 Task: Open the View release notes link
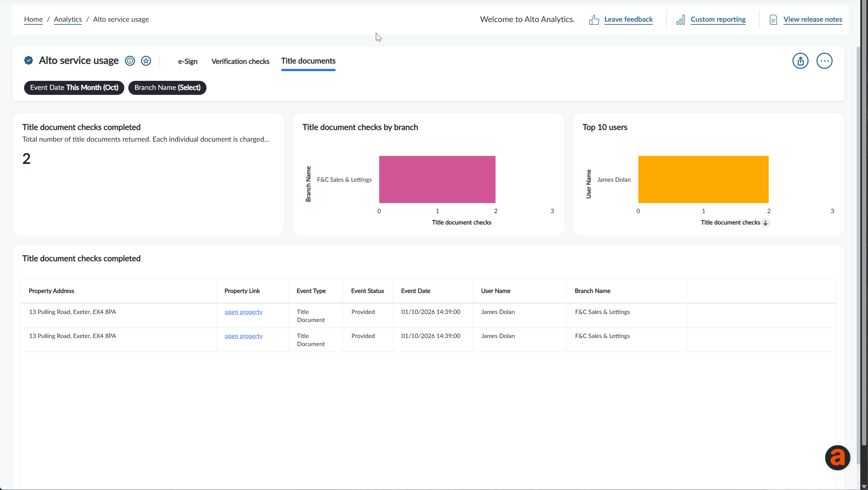click(813, 19)
